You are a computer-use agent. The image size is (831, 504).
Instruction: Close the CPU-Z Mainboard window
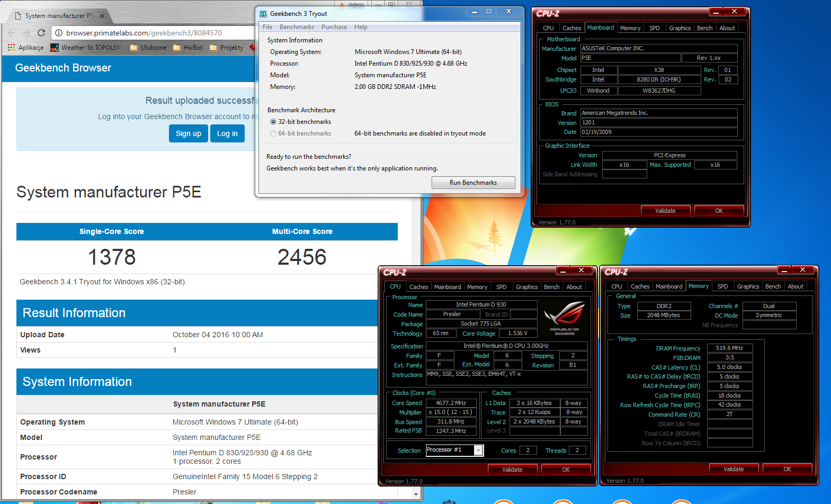click(735, 12)
